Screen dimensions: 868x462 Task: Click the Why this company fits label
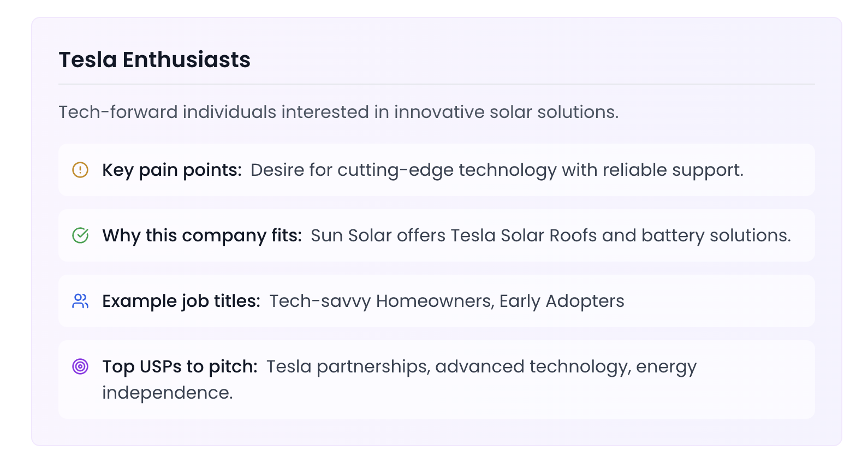tap(202, 236)
